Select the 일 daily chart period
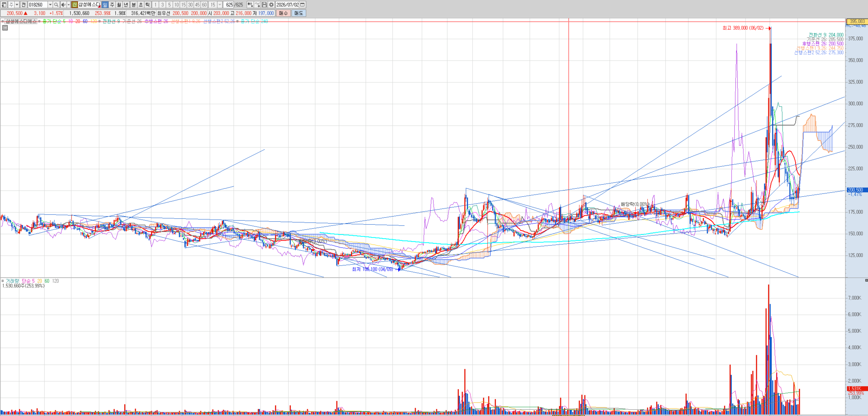Image resolution: width=868 pixels, height=416 pixels. [x=105, y=5]
